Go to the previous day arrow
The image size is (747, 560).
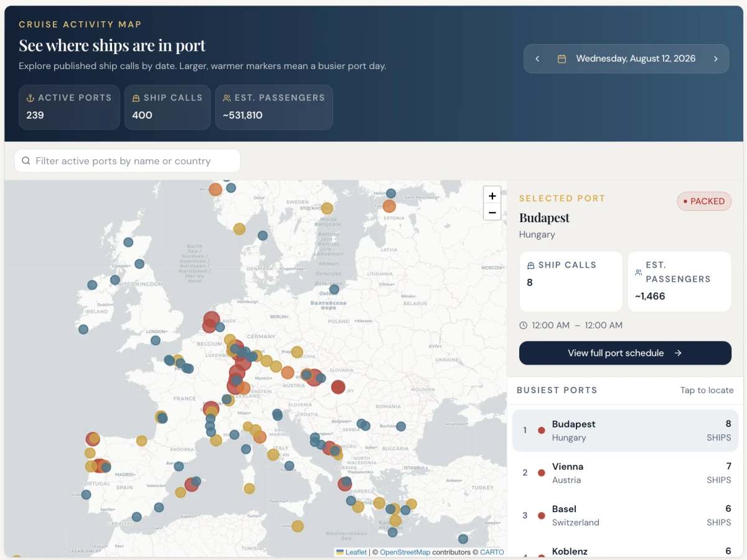[537, 58]
